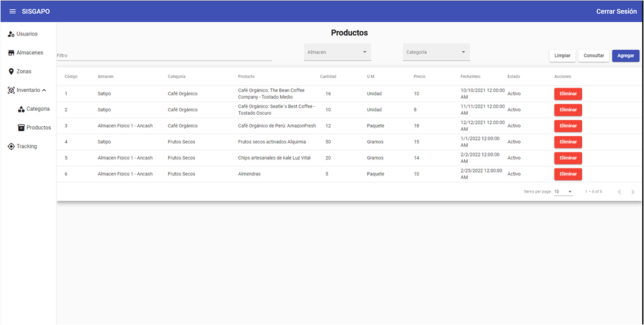
Task: Click Cerrar Sesión to log out
Action: (616, 11)
